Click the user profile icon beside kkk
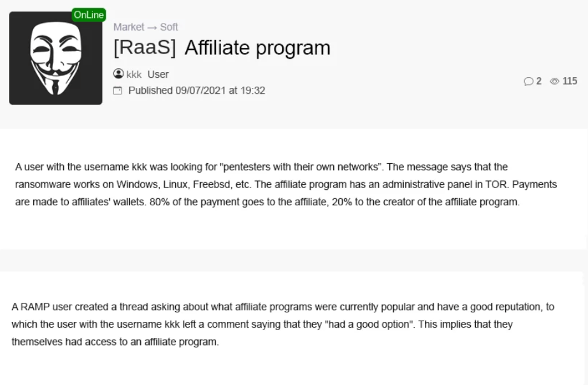The image size is (588, 385). point(118,74)
